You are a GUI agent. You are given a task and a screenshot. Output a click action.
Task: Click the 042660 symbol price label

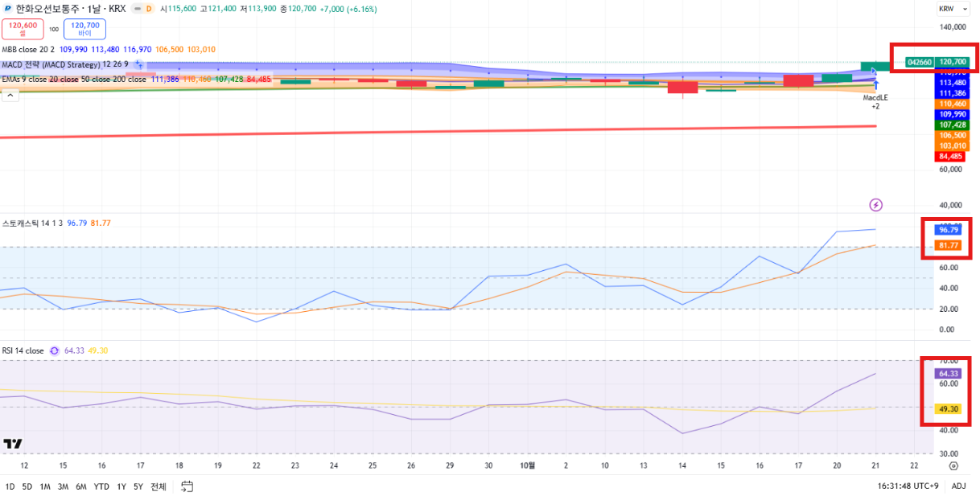tap(920, 62)
